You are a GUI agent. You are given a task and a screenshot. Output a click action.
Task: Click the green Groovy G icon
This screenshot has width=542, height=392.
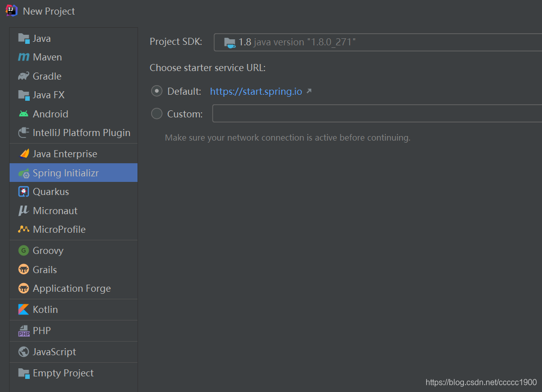24,250
